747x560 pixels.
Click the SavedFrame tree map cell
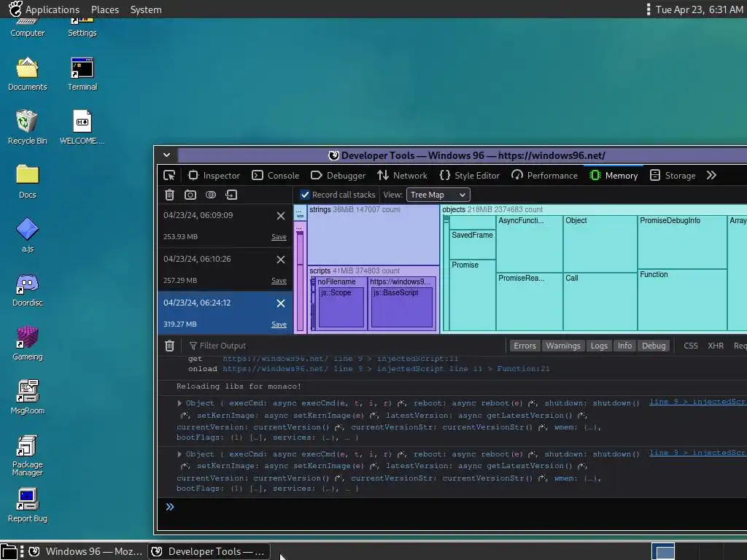(473, 245)
